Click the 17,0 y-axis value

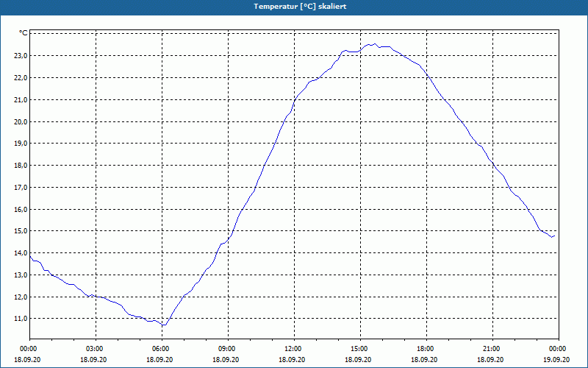(21, 188)
